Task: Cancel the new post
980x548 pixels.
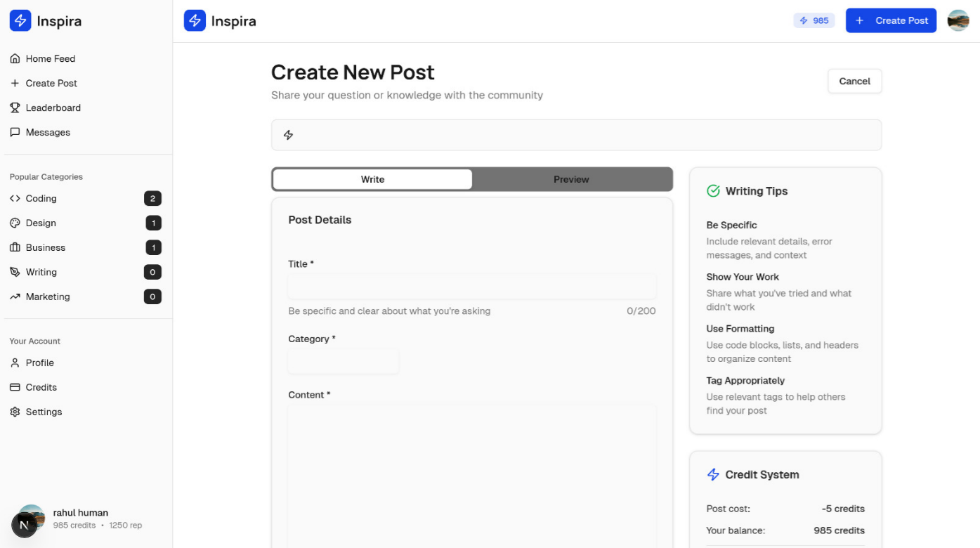Action: click(854, 81)
